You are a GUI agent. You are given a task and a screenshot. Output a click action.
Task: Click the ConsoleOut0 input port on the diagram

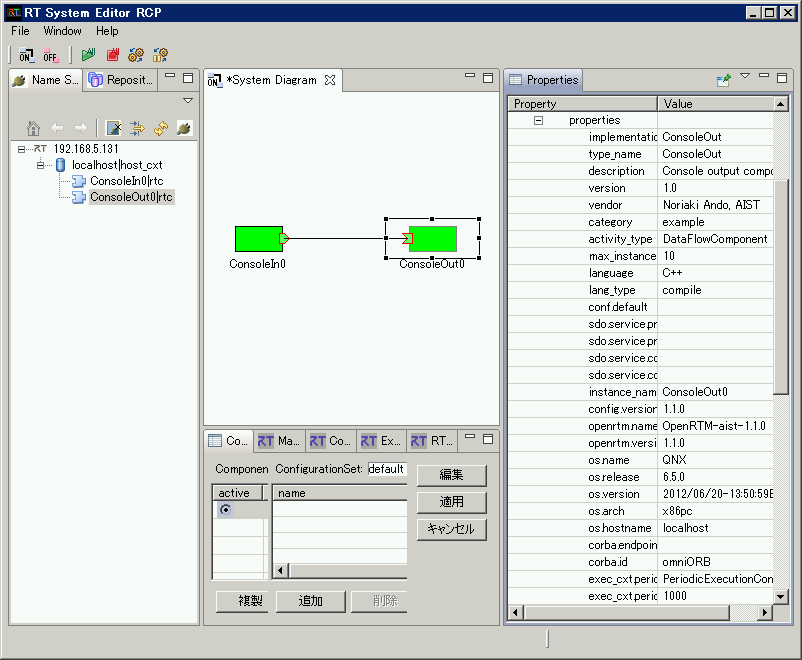click(x=407, y=238)
